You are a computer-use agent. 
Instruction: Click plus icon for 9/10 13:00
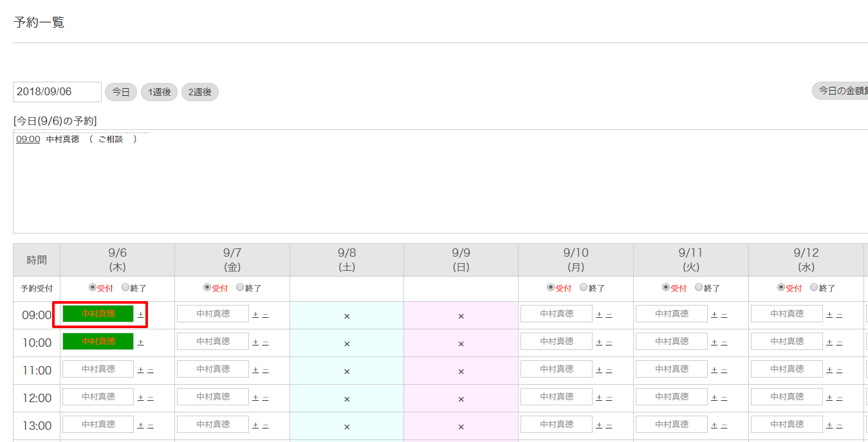pos(599,426)
